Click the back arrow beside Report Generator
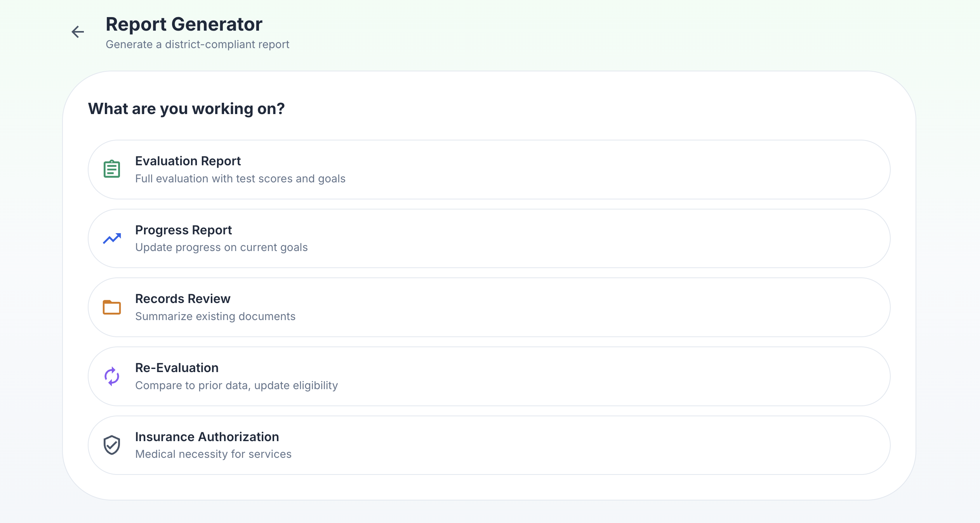The image size is (980, 523). 78,31
